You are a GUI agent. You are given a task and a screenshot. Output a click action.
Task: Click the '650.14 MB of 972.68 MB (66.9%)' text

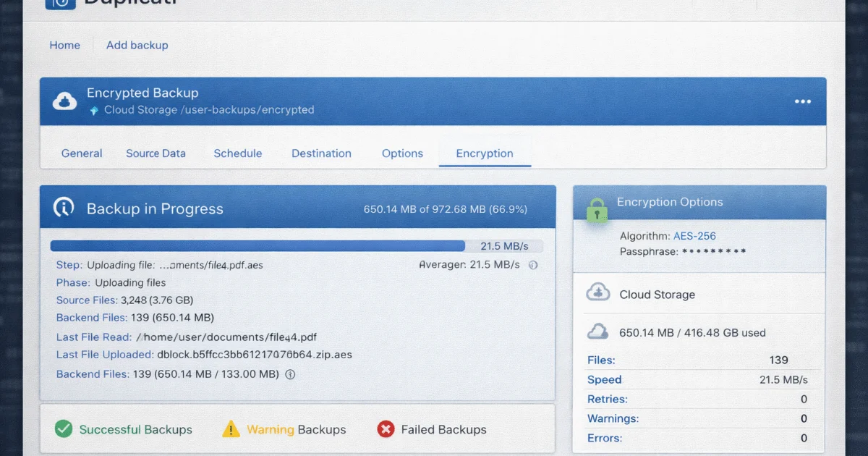pos(446,209)
